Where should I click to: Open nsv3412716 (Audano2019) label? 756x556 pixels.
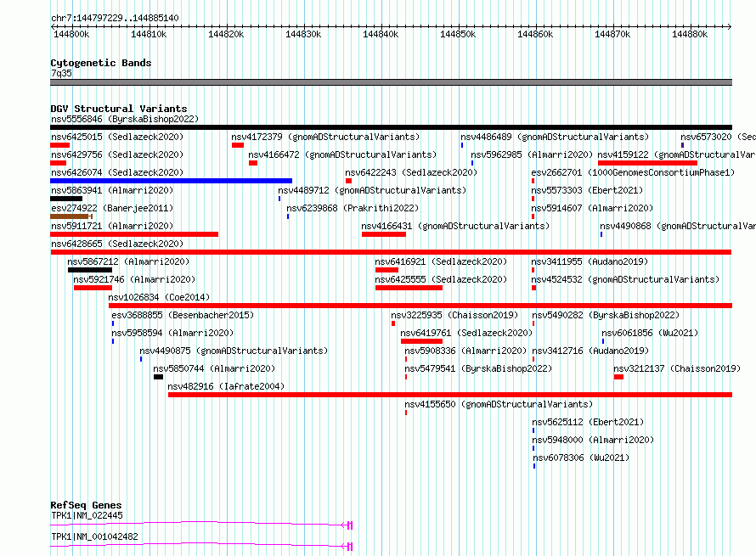click(x=590, y=351)
